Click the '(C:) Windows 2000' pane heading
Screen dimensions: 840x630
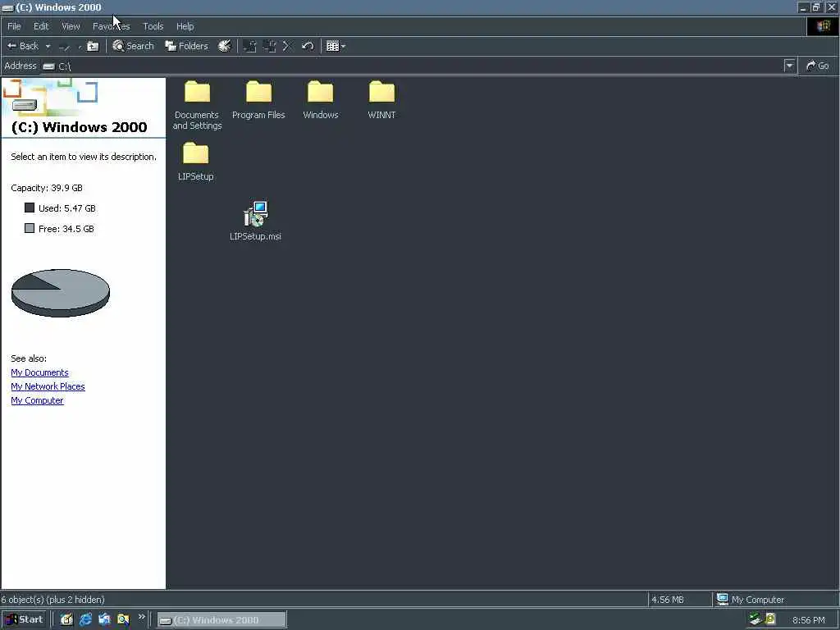[x=80, y=127]
